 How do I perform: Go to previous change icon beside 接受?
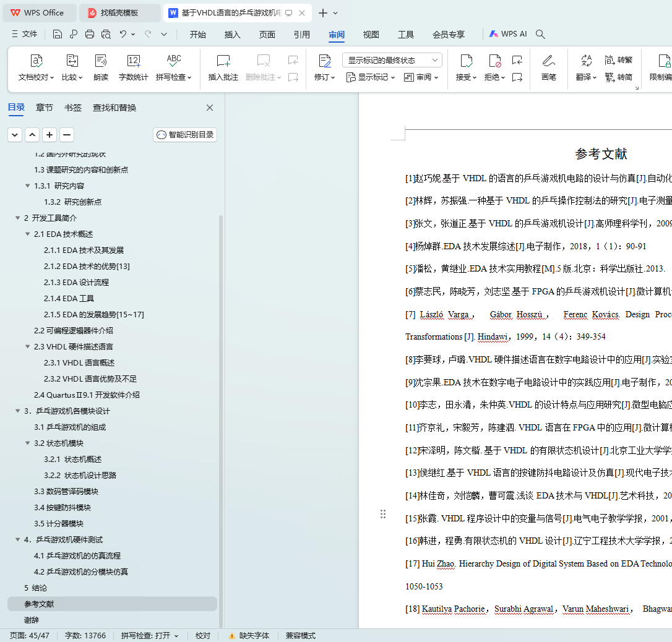click(517, 61)
